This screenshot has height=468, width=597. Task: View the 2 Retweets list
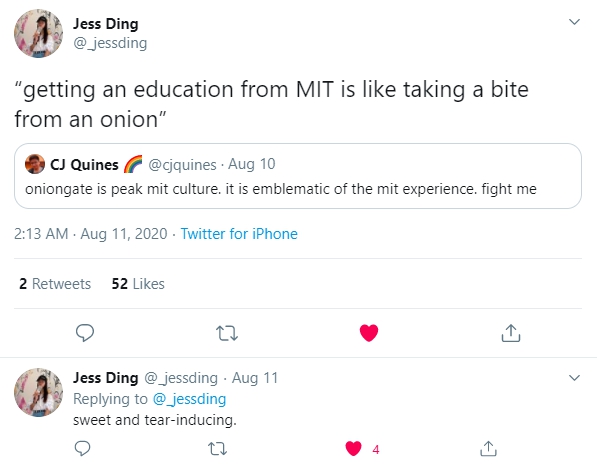[55, 284]
